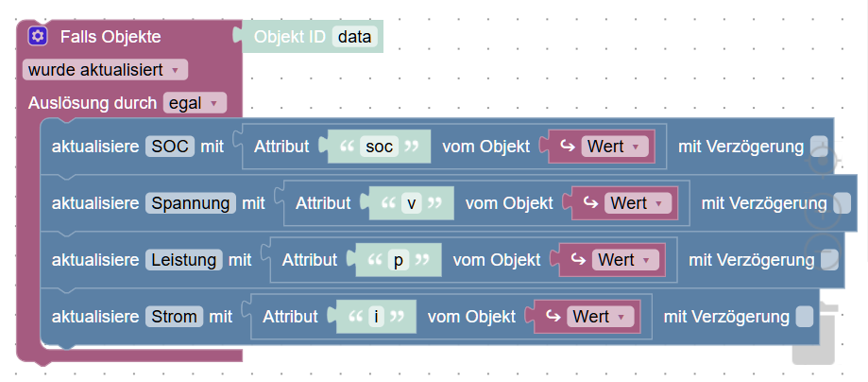
Task: Toggle mit Verzögerung checkbox for Leistung row
Action: [828, 260]
